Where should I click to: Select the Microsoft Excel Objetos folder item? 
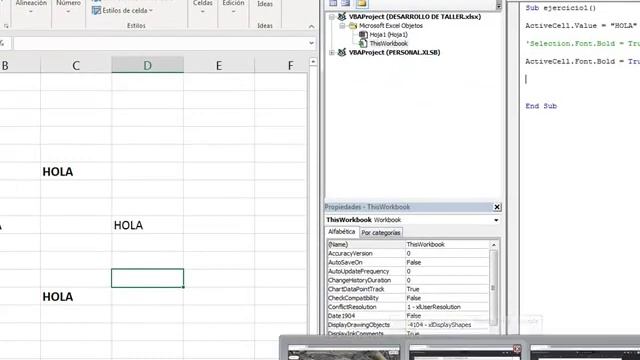click(391, 26)
